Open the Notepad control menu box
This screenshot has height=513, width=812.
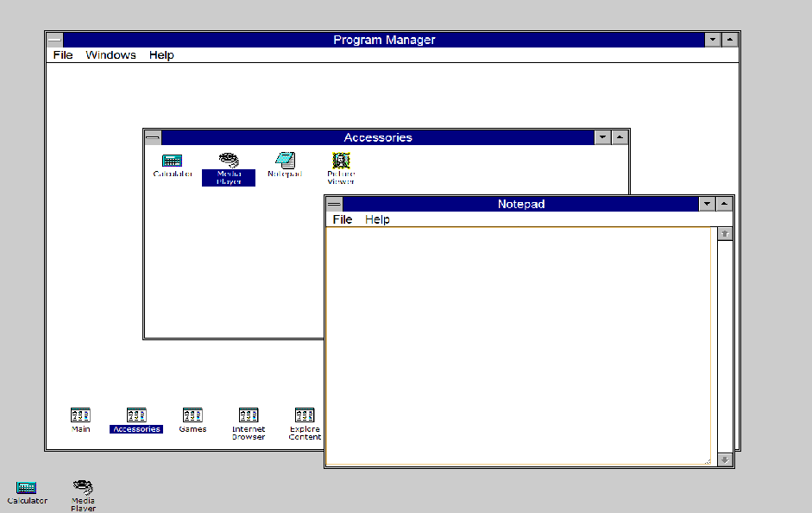tap(333, 204)
